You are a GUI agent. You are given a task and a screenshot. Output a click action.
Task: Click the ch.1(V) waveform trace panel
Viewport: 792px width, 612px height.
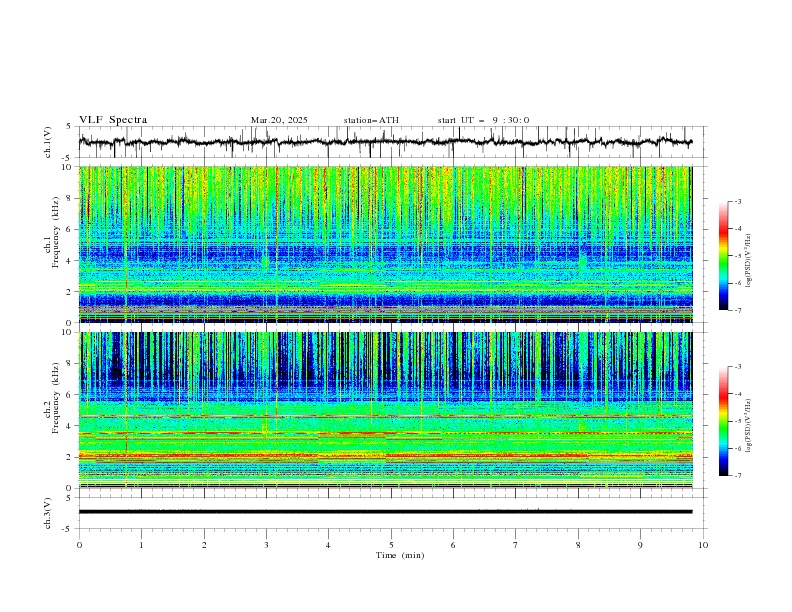pyautogui.click(x=393, y=142)
